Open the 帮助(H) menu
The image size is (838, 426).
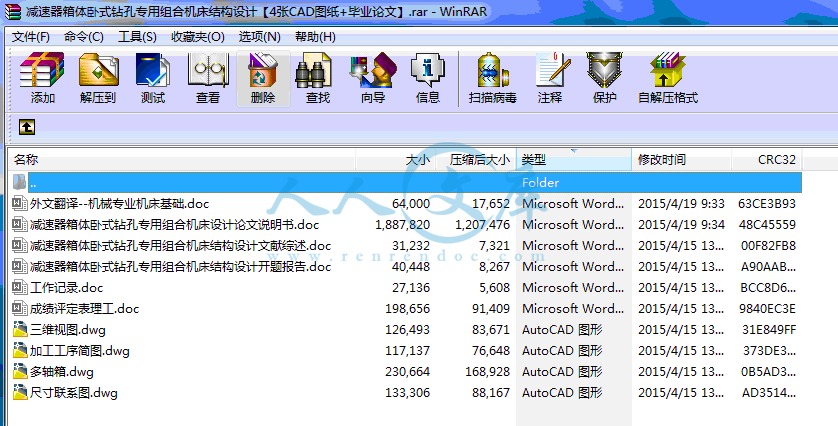click(x=315, y=36)
